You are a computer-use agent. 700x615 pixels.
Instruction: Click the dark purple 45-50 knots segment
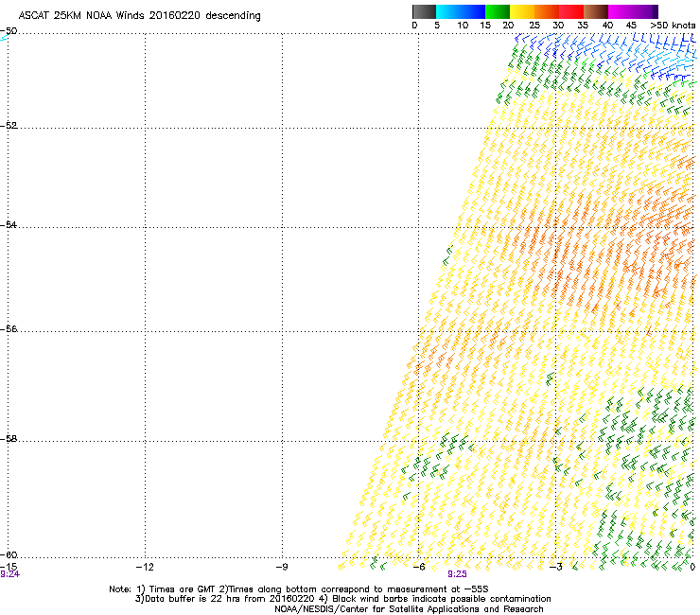[x=645, y=11]
